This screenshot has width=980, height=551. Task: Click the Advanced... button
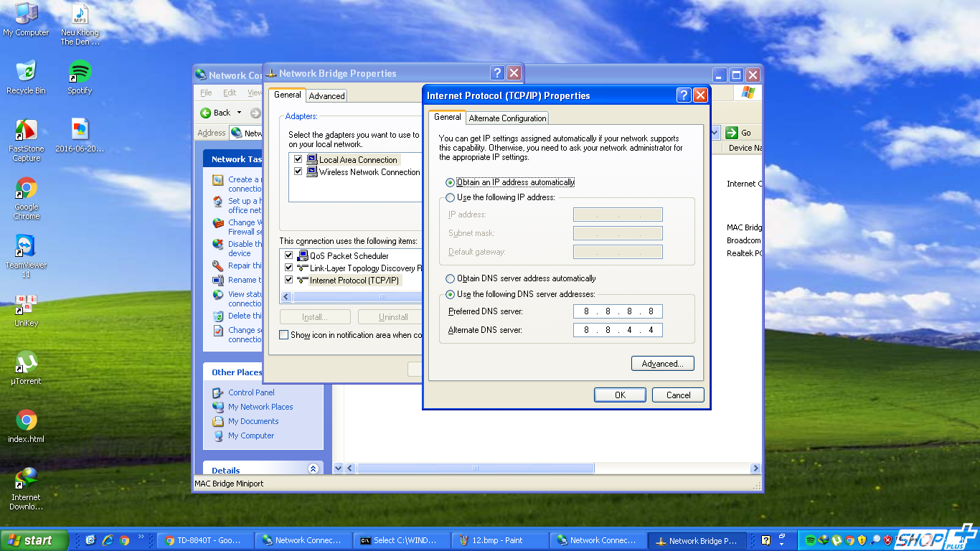click(x=662, y=364)
